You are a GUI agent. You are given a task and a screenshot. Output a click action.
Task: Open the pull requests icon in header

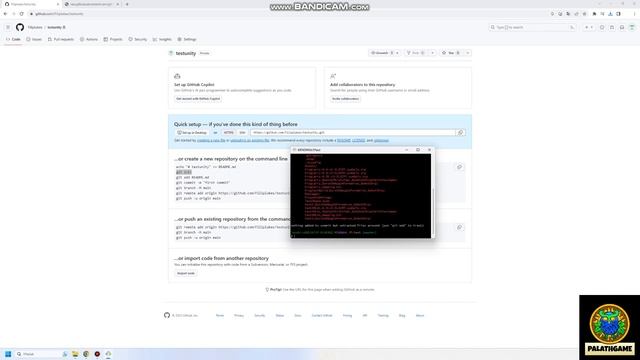tap(612, 27)
